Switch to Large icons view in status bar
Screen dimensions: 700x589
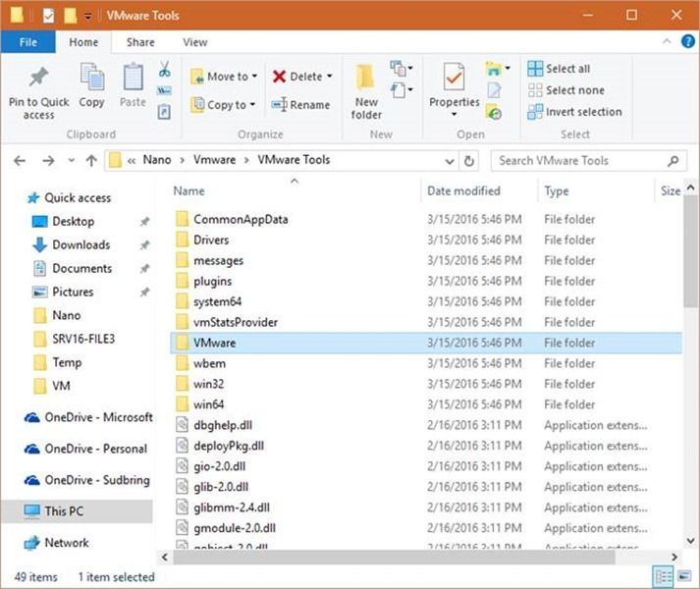click(x=684, y=576)
